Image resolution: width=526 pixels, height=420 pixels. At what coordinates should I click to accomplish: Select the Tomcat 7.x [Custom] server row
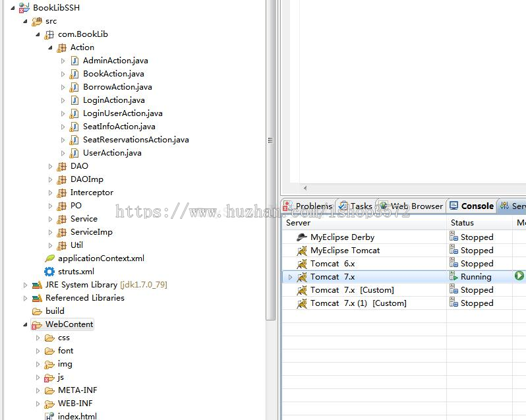pyautogui.click(x=404, y=290)
